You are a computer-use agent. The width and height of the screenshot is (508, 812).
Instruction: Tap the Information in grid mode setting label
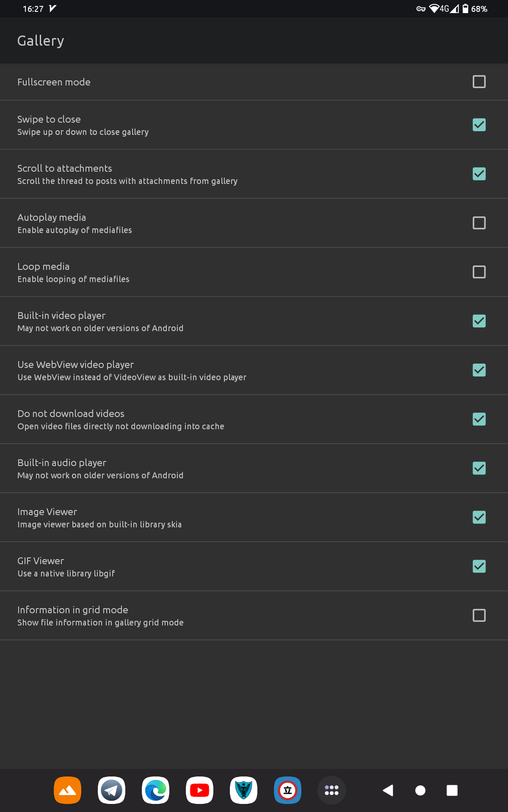[x=72, y=610]
